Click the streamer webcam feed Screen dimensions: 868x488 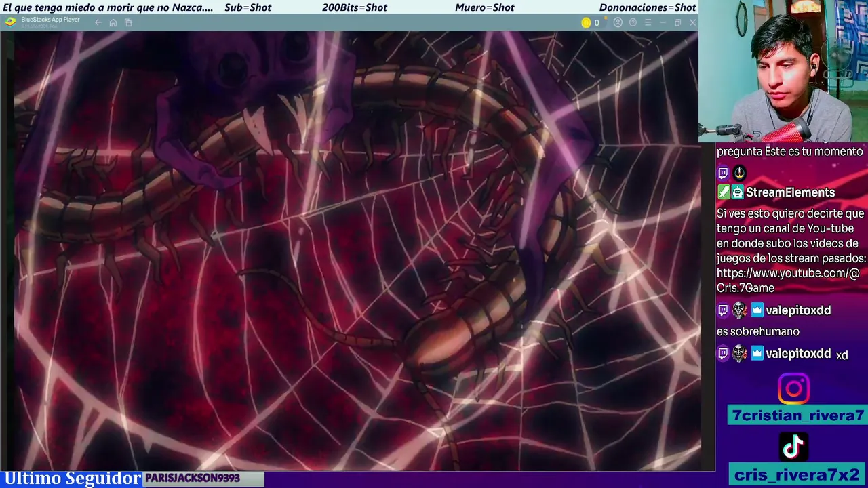point(783,71)
